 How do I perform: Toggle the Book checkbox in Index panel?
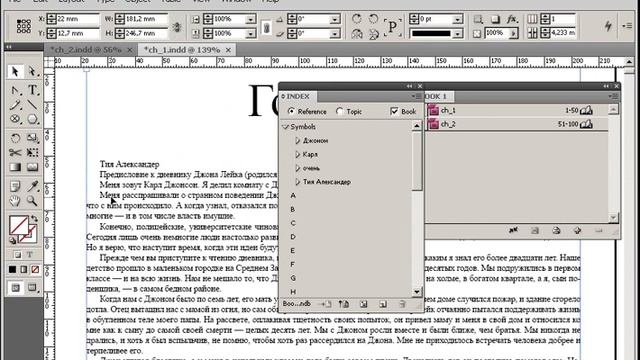(x=394, y=111)
